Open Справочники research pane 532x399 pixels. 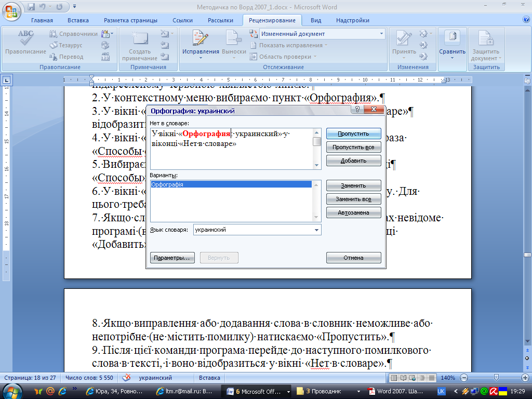pyautogui.click(x=74, y=34)
